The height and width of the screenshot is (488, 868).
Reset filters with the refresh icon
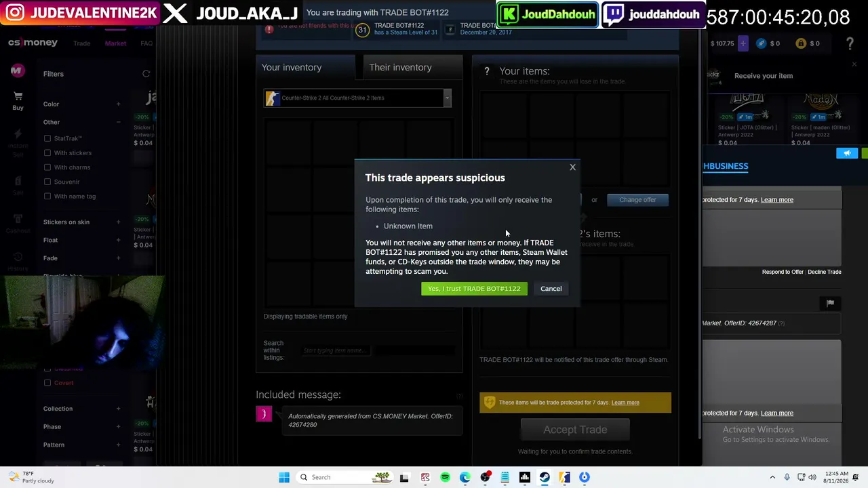click(146, 74)
